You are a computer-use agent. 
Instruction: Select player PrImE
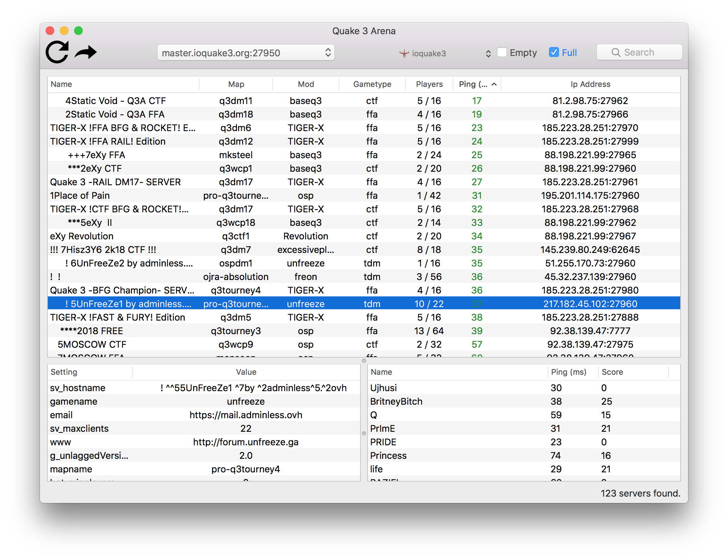click(524, 429)
